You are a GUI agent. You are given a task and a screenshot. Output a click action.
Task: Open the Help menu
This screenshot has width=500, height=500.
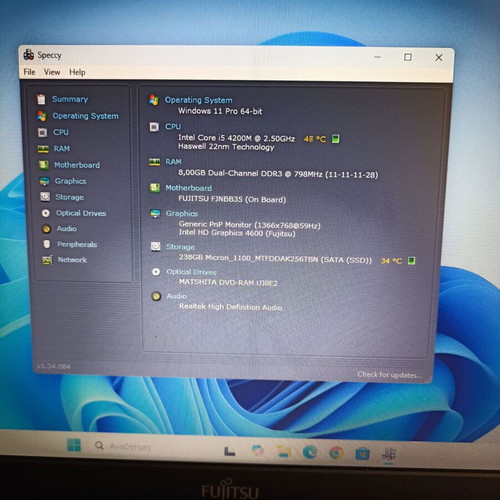pyautogui.click(x=77, y=72)
